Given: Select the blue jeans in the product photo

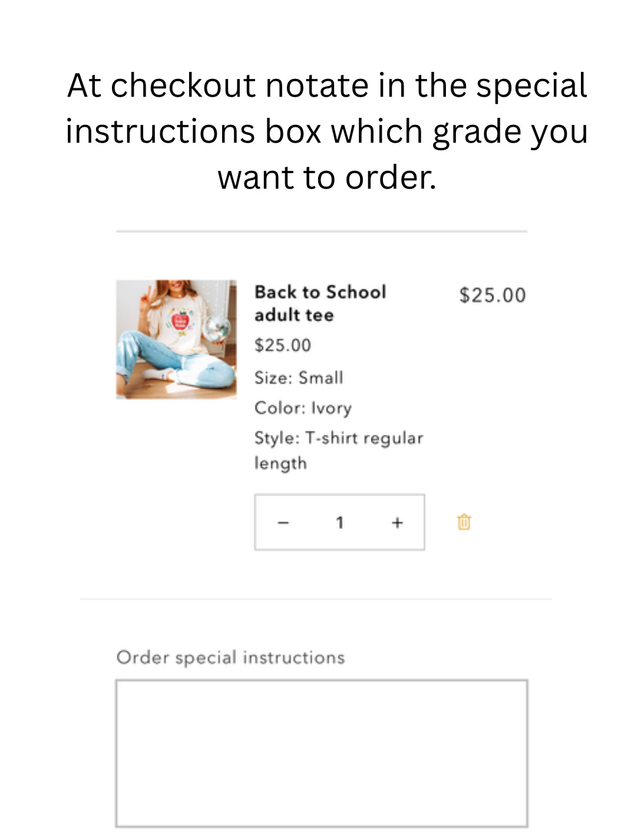Looking at the screenshot, I should coord(177,362).
